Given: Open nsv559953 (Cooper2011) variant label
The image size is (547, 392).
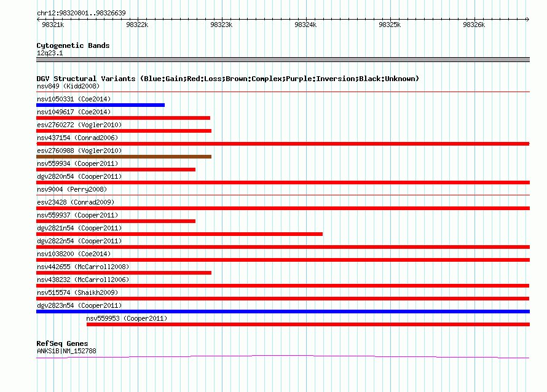Looking at the screenshot, I should tap(127, 318).
